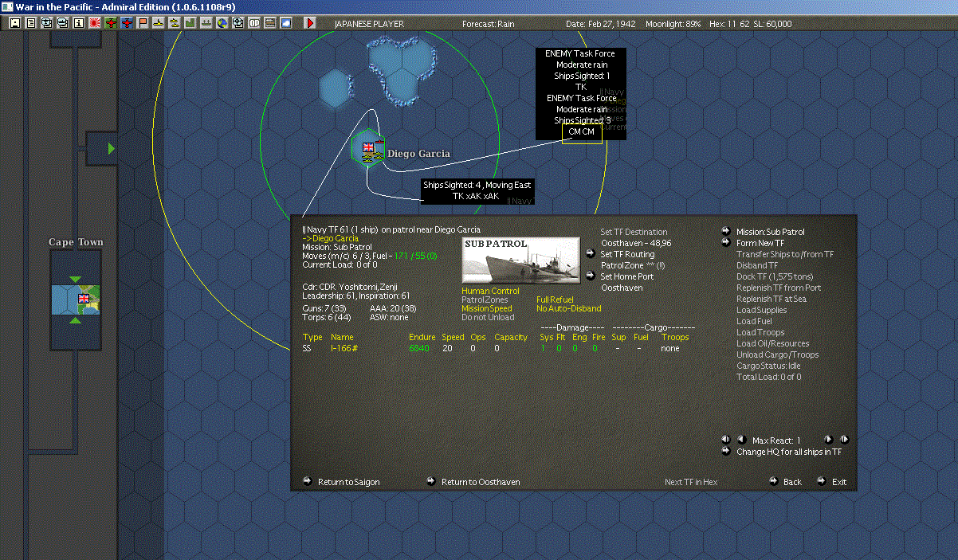Click Form New TF

point(760,243)
